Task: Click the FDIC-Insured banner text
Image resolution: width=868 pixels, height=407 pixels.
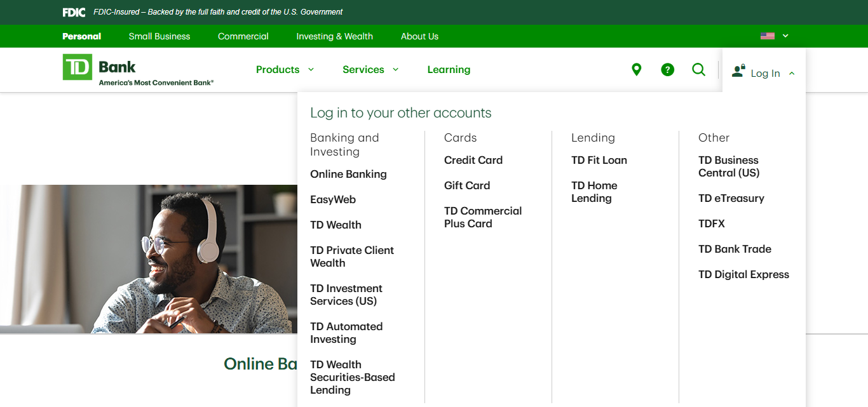Action: point(218,12)
